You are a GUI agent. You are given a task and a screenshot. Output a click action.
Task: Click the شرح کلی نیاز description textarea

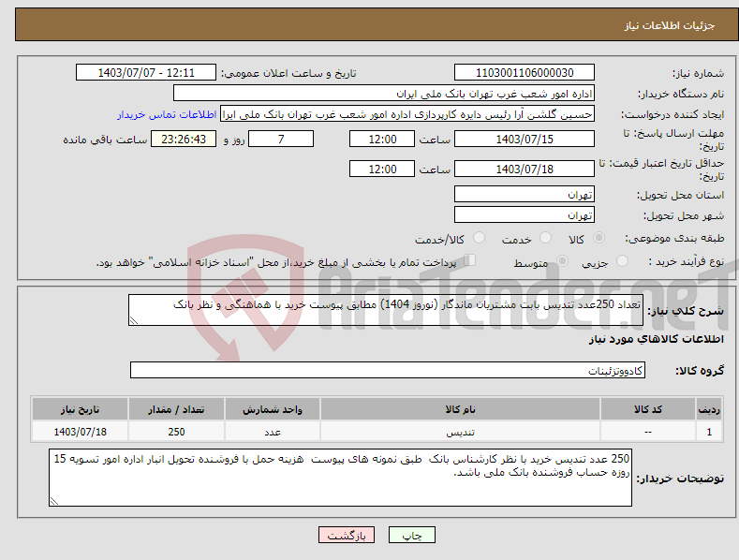(386, 310)
